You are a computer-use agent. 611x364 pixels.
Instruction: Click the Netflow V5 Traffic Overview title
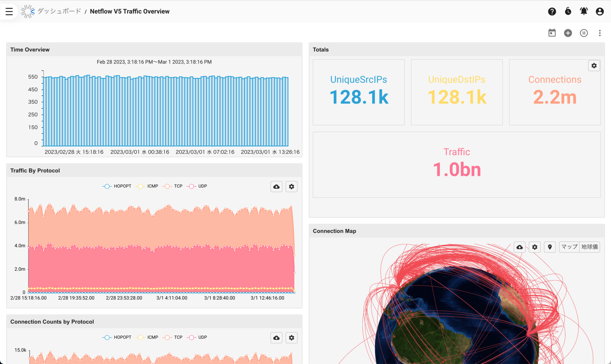tap(129, 11)
